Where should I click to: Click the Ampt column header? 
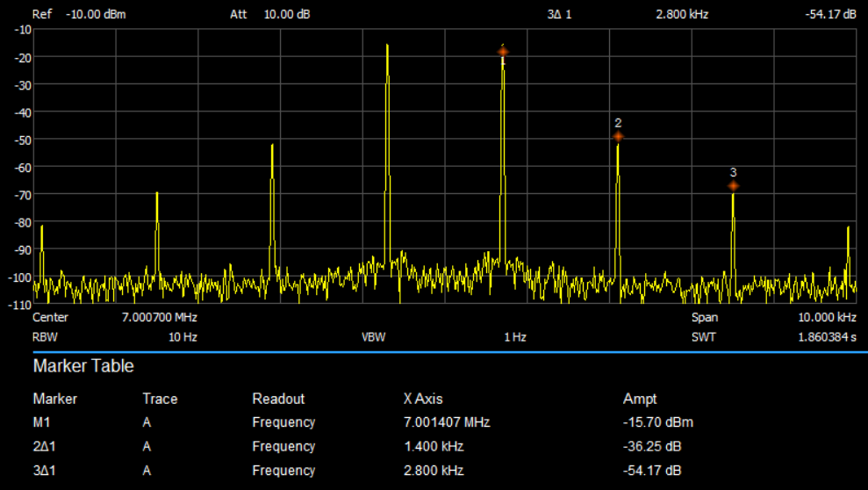pyautogui.click(x=640, y=399)
